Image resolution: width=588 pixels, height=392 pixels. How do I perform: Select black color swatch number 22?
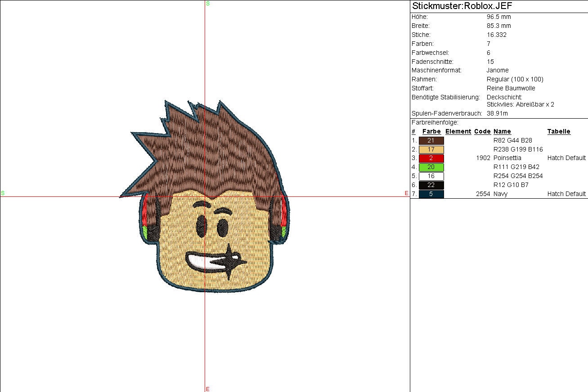[x=431, y=185]
